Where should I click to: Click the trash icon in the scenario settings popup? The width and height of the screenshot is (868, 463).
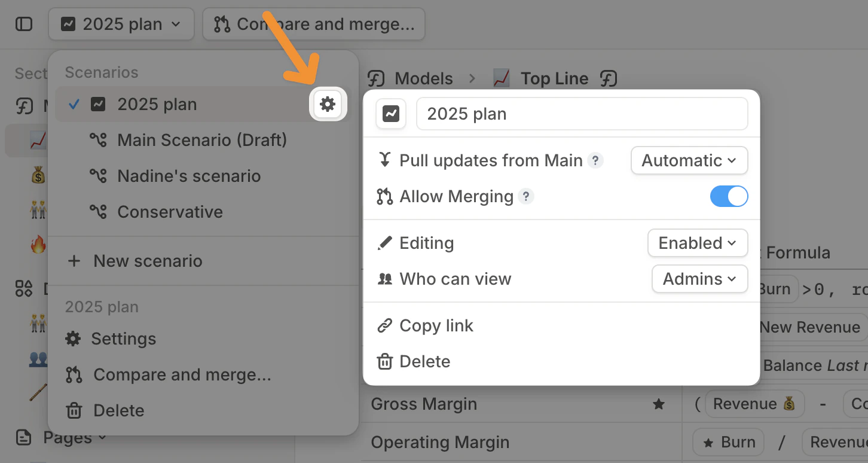(x=385, y=361)
